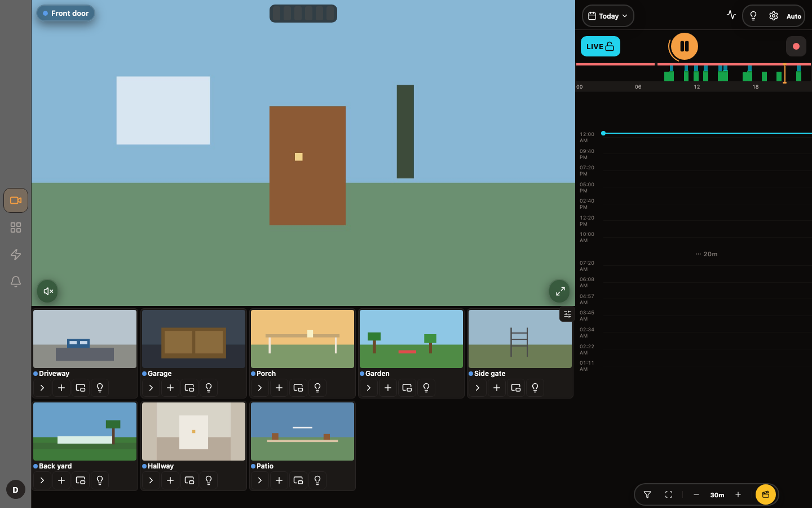
Task: Start recording with the red dot button
Action: [x=796, y=46]
